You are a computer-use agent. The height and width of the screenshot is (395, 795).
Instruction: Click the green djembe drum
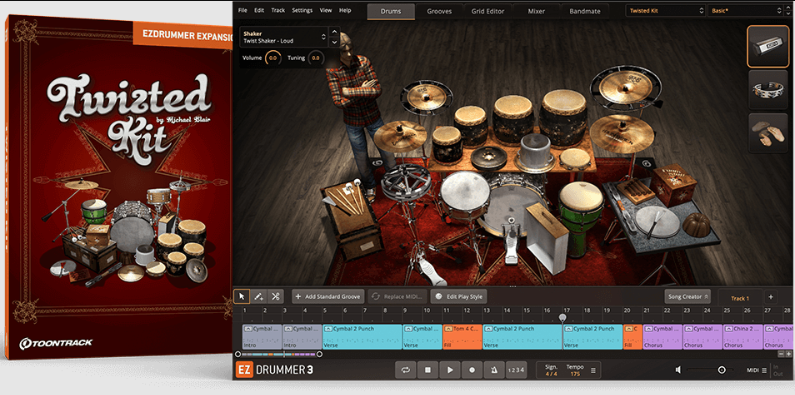[x=581, y=217]
